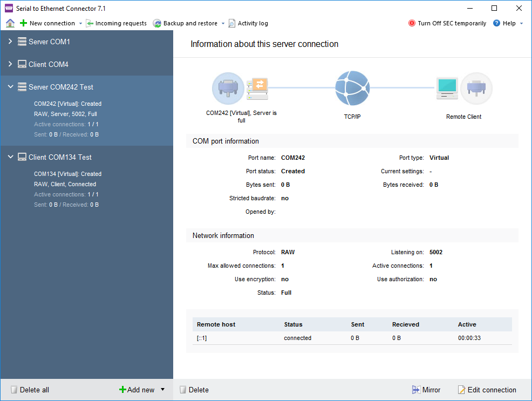Viewport: 532px width, 401px height.
Task: Click 'COM134 [Virtual]: Created' line
Action: (67, 174)
